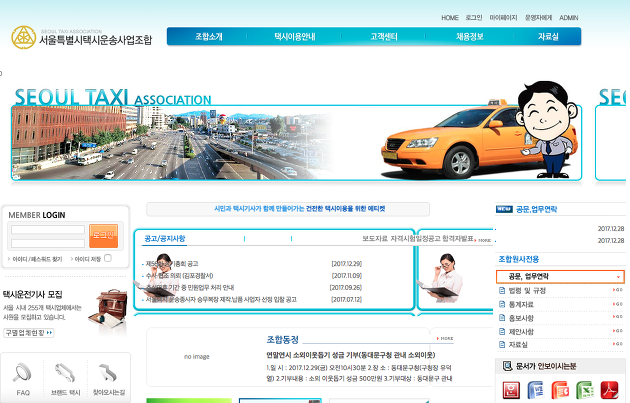Open the 찾아오시는길 directions icon
The height and width of the screenshot is (403, 630).
tap(108, 372)
